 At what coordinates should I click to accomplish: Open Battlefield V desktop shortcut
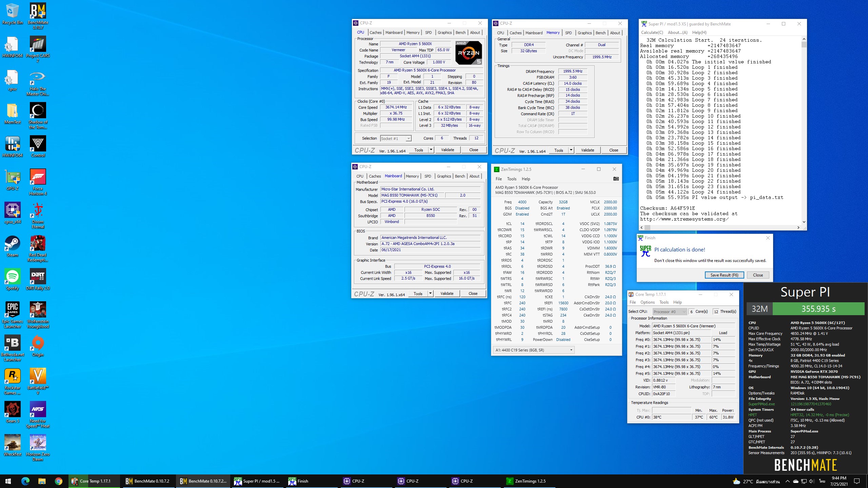[x=38, y=382]
